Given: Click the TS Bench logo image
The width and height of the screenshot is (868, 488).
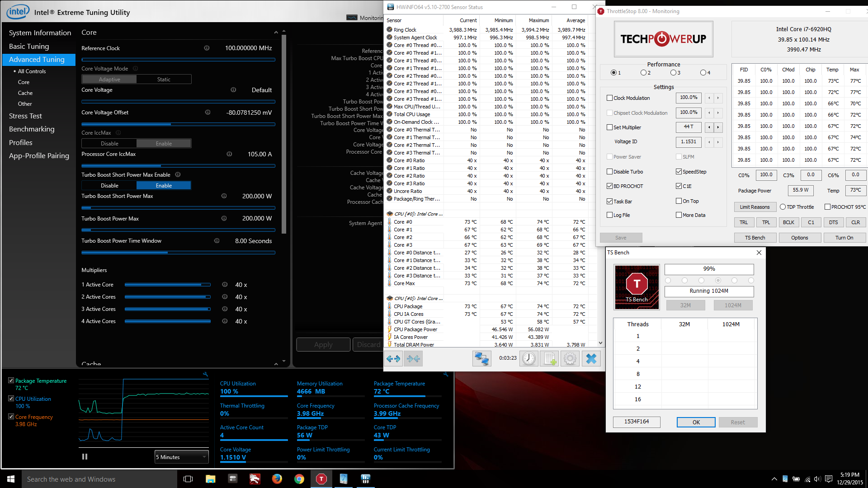Looking at the screenshot, I should 637,287.
